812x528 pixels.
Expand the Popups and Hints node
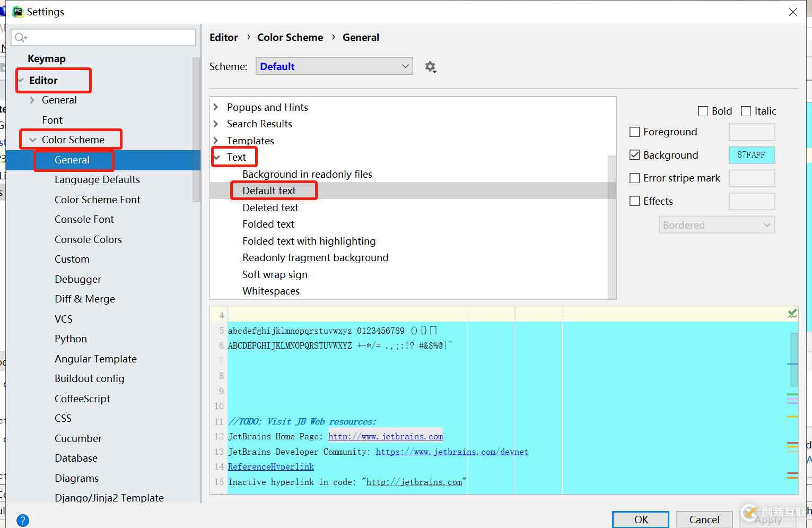pos(216,107)
